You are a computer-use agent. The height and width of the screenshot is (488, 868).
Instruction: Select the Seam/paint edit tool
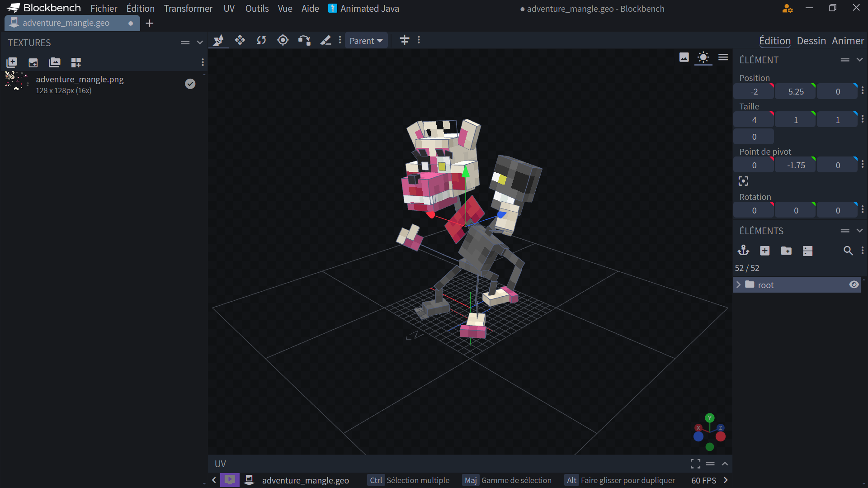[325, 41]
